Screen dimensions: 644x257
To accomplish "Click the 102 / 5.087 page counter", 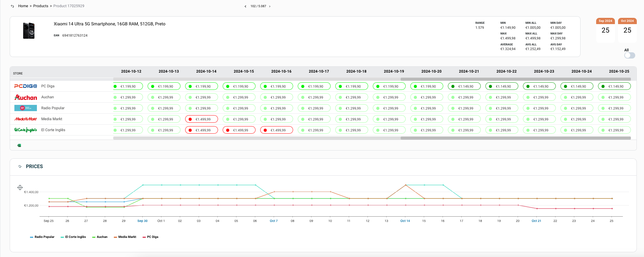I will [x=258, y=6].
